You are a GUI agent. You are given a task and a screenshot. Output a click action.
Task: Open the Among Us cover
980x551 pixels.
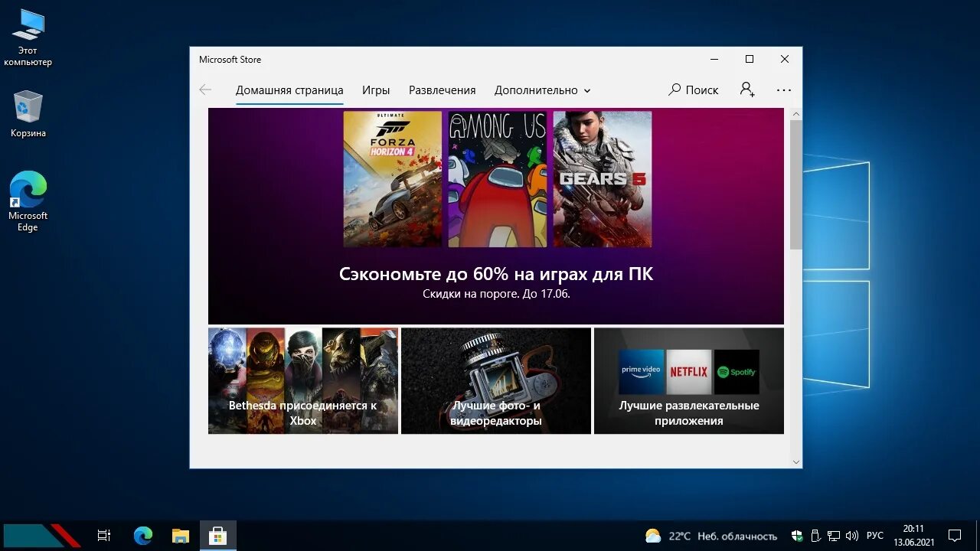point(498,179)
